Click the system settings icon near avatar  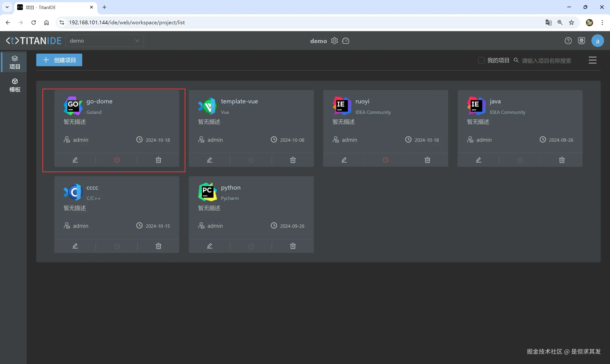(x=582, y=40)
